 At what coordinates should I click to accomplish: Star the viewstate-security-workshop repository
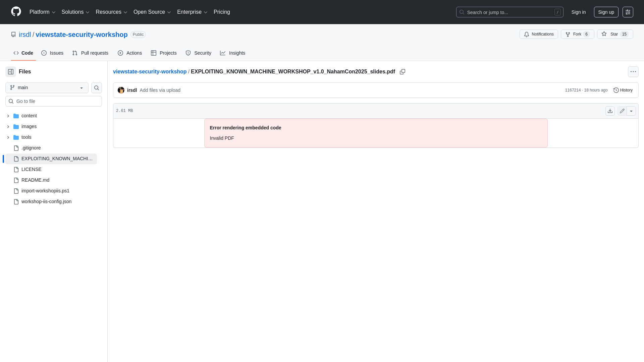pyautogui.click(x=615, y=34)
